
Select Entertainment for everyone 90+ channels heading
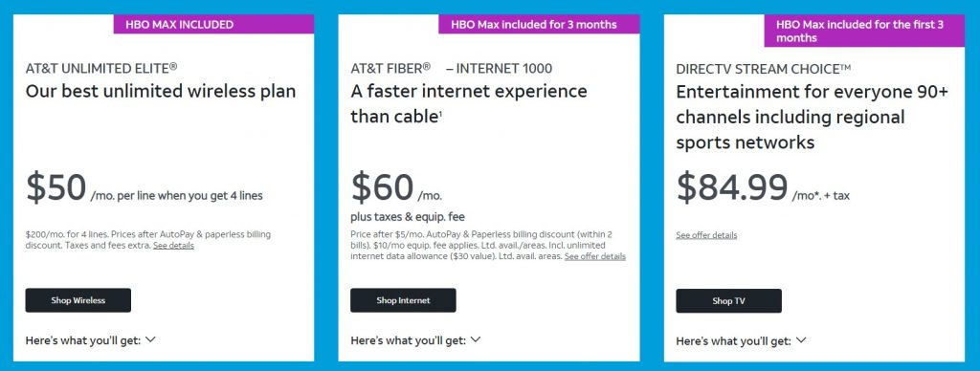(812, 117)
